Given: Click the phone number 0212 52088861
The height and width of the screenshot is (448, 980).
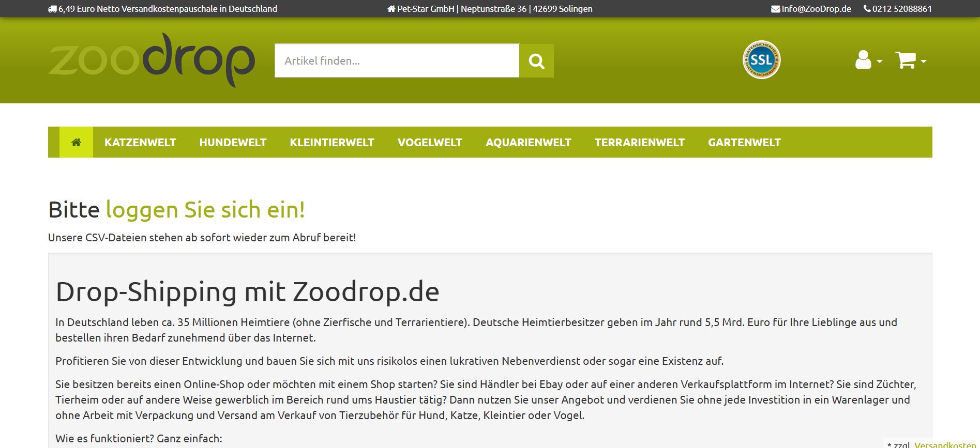Looking at the screenshot, I should tap(902, 9).
